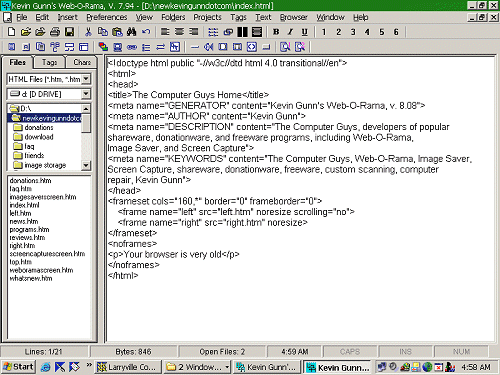Click the colored squares color icon
The width and height of the screenshot is (500, 375).
(x=103, y=47)
